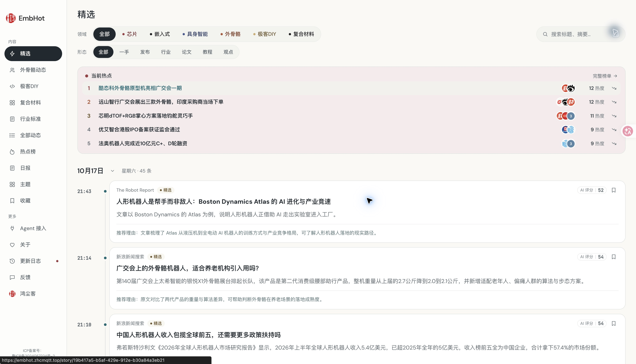This screenshot has width=636, height=364.
Task: Click the 搜索标题、摘要 search field
Action: coord(580,34)
